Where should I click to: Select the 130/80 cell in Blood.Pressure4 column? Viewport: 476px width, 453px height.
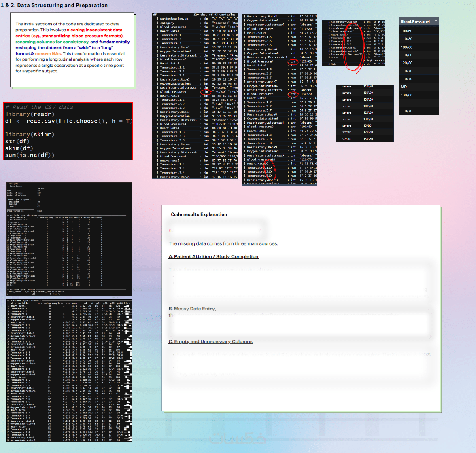coord(406,95)
